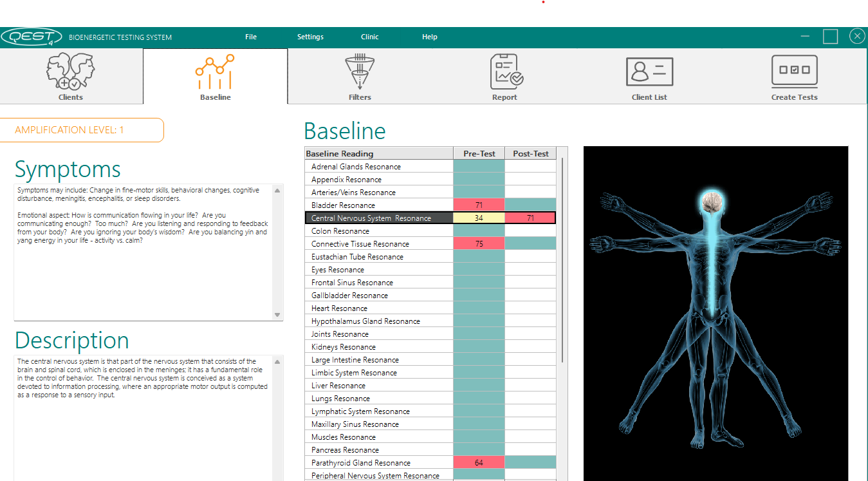Click the Bladder Resonance red pre-test cell
Screen dimensions: 868x481
(x=479, y=205)
